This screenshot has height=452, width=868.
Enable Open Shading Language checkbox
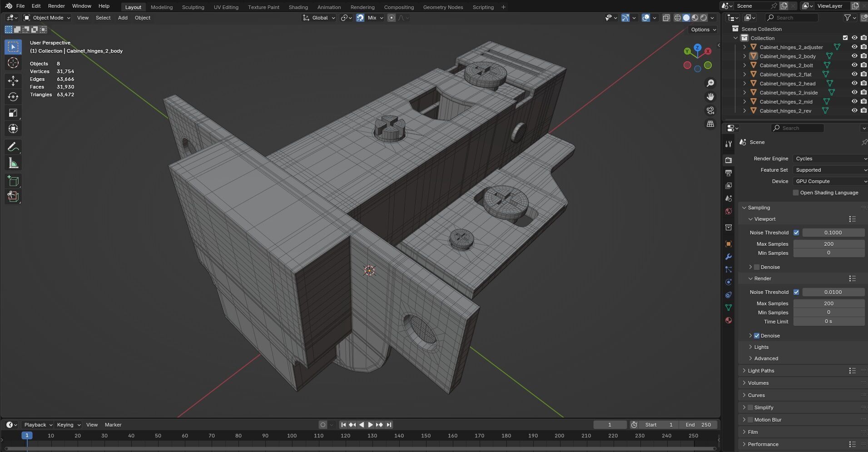796,193
